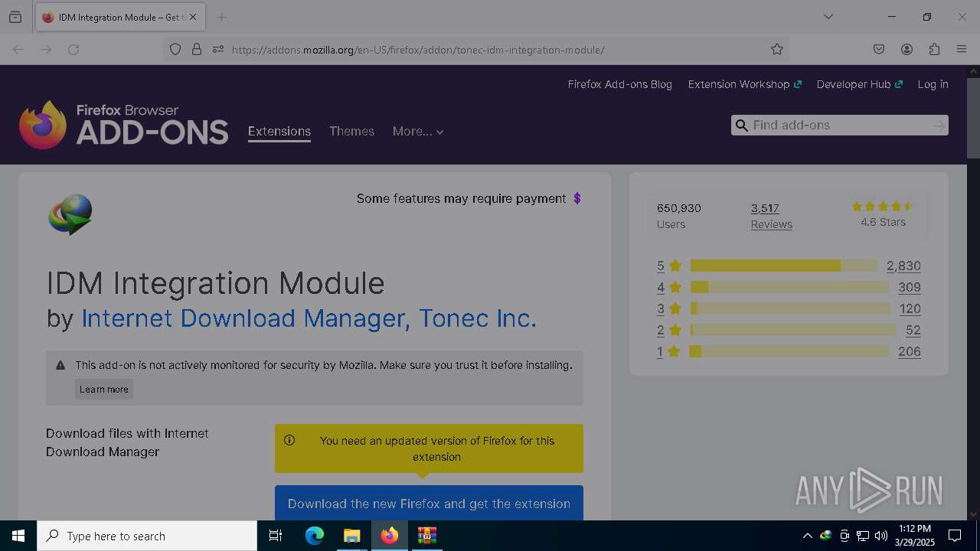Click the 4.6 Stars rating display
980x551 pixels.
883,214
